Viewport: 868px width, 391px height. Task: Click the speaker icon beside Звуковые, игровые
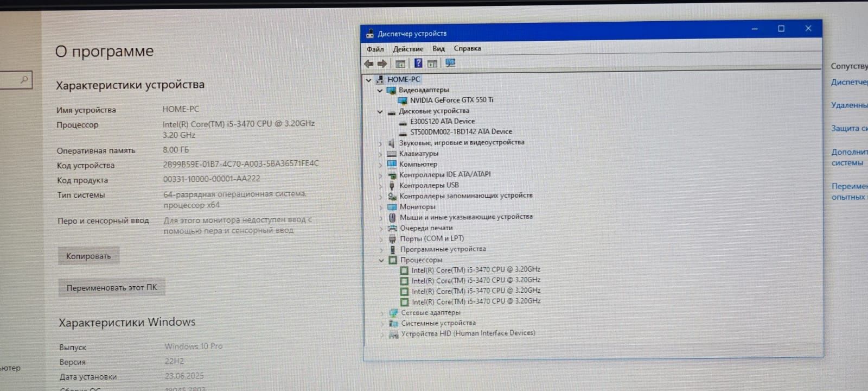(391, 143)
